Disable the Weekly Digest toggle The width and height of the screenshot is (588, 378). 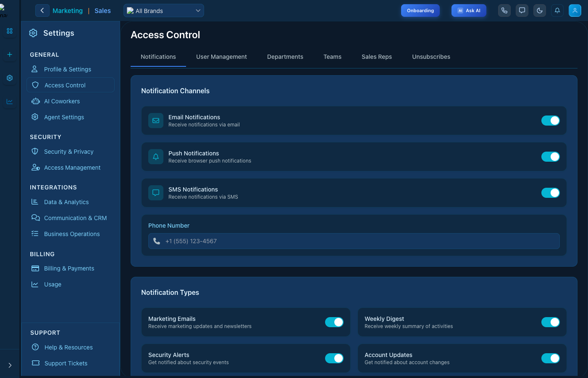pyautogui.click(x=551, y=322)
